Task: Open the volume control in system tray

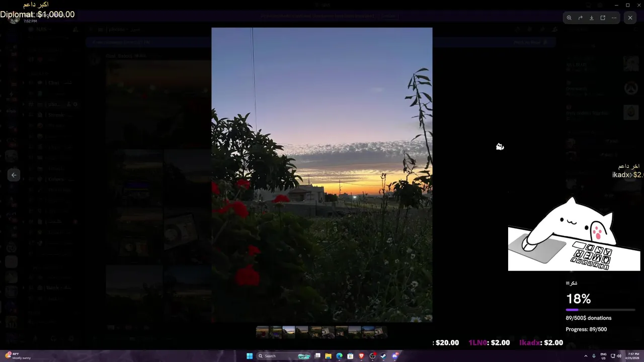Action: [620, 356]
